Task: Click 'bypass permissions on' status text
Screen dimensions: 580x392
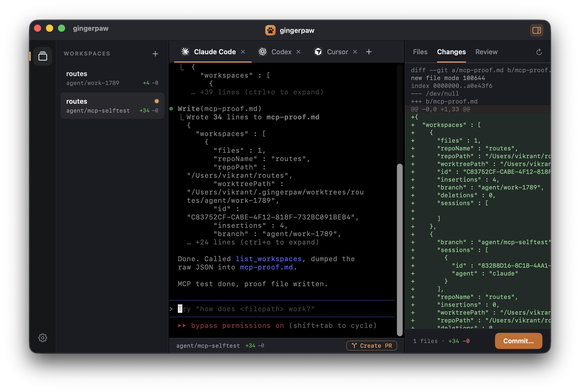Action: coord(238,326)
